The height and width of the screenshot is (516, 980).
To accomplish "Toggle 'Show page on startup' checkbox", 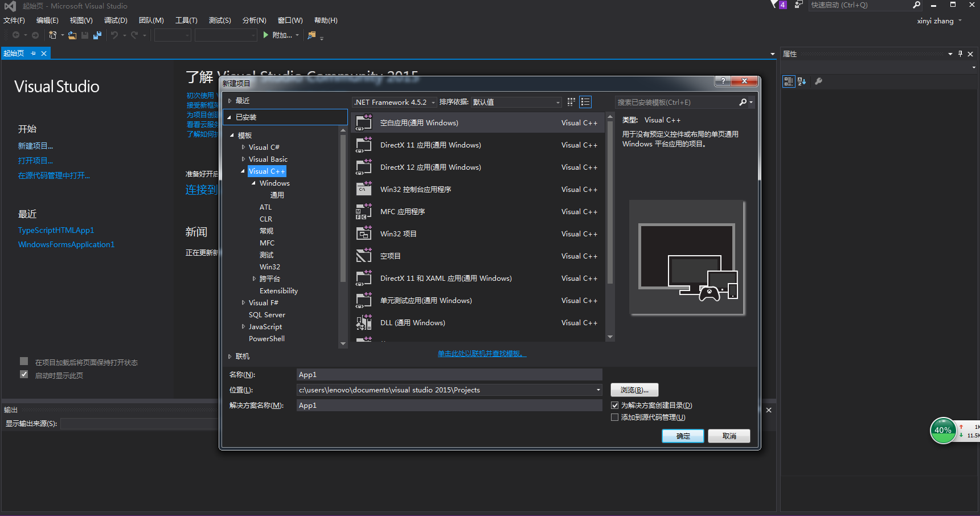I will pos(24,374).
